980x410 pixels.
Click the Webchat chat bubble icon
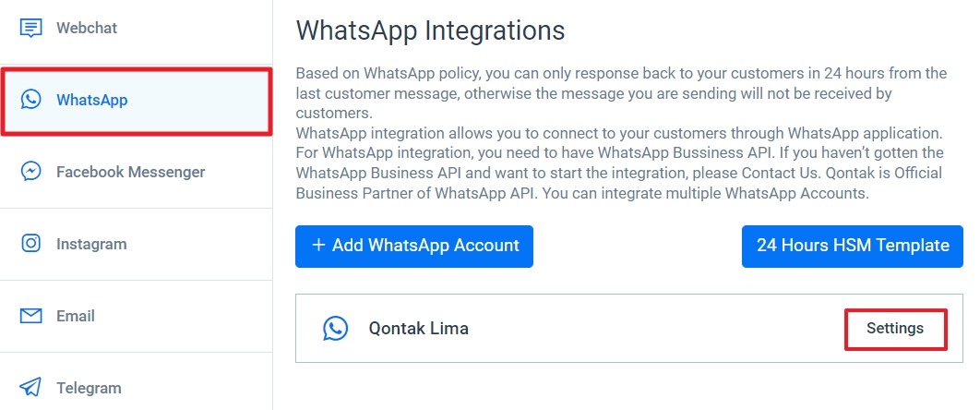pyautogui.click(x=31, y=28)
